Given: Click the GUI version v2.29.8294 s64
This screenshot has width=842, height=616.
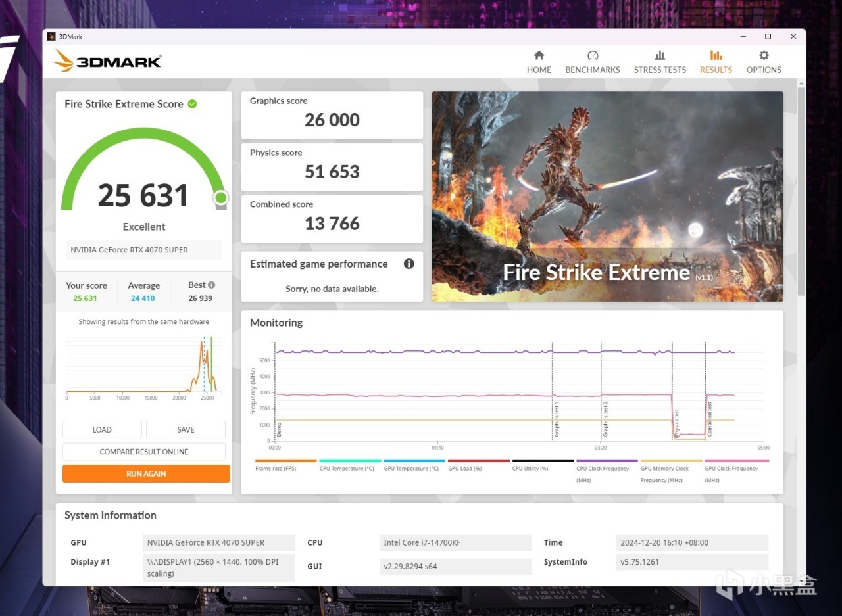Looking at the screenshot, I should [x=456, y=566].
